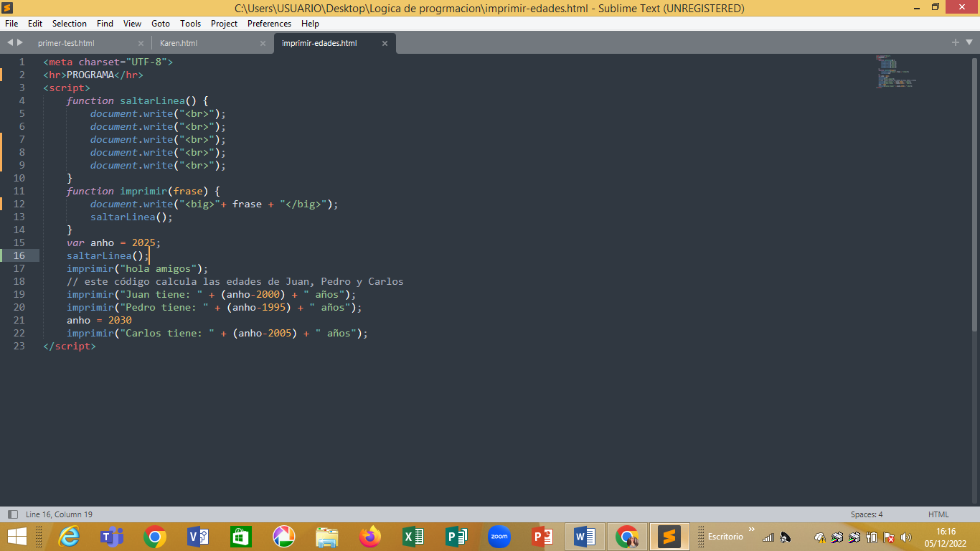
Task: Open File Explorer from taskbar
Action: [327, 537]
